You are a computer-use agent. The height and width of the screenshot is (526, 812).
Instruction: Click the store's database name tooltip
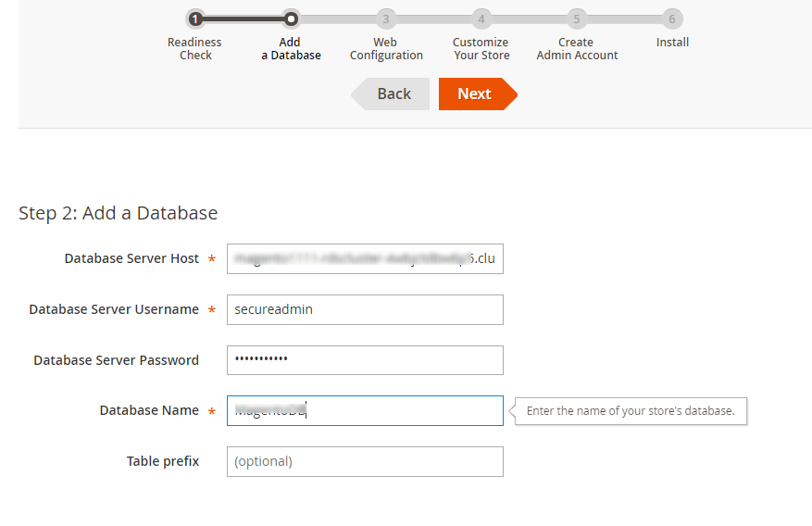[x=631, y=411]
